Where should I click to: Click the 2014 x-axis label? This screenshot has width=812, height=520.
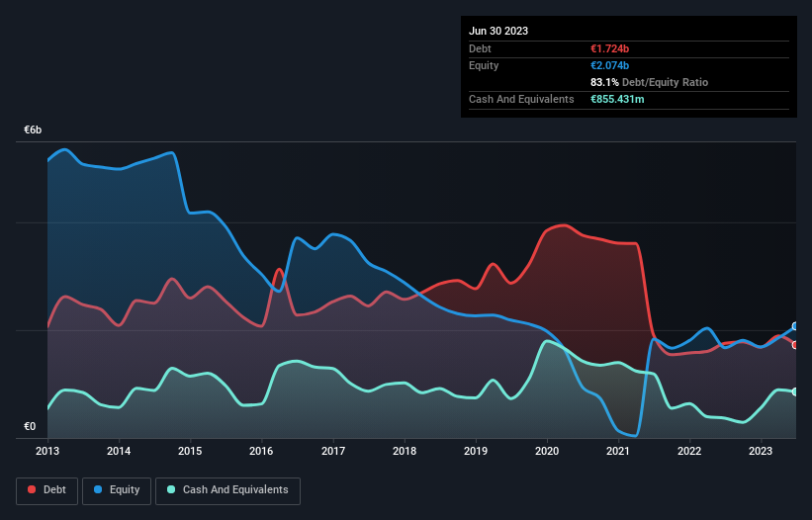119,451
